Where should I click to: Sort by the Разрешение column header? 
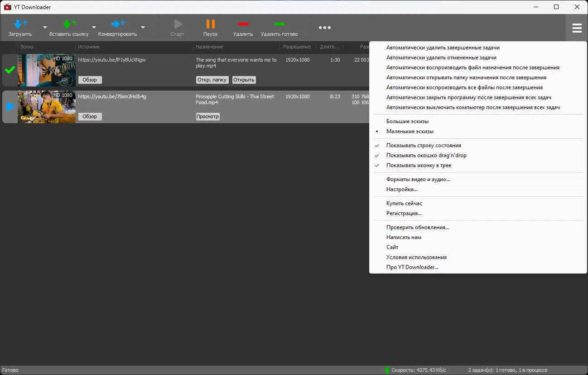[x=298, y=47]
